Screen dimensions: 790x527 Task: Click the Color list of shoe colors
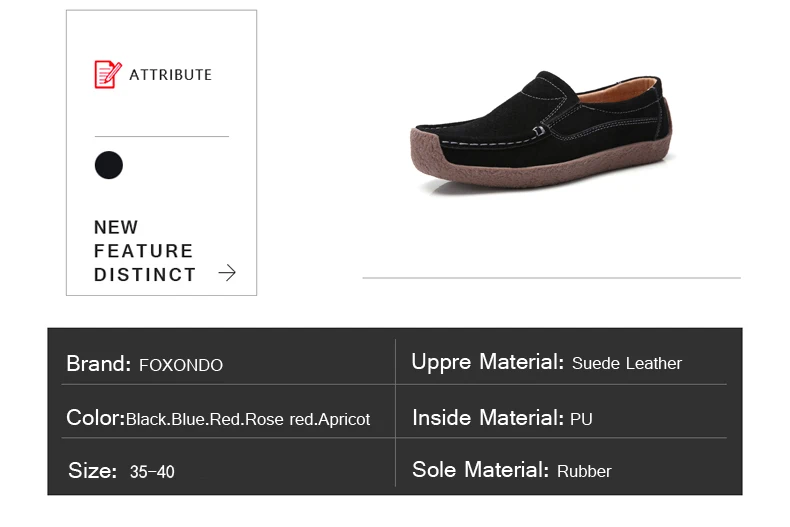[x=248, y=419]
